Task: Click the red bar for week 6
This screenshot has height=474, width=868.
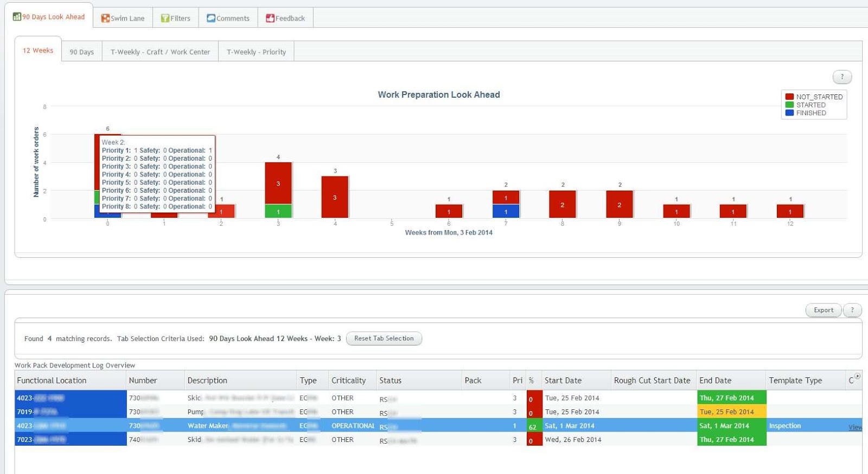Action: tap(449, 211)
